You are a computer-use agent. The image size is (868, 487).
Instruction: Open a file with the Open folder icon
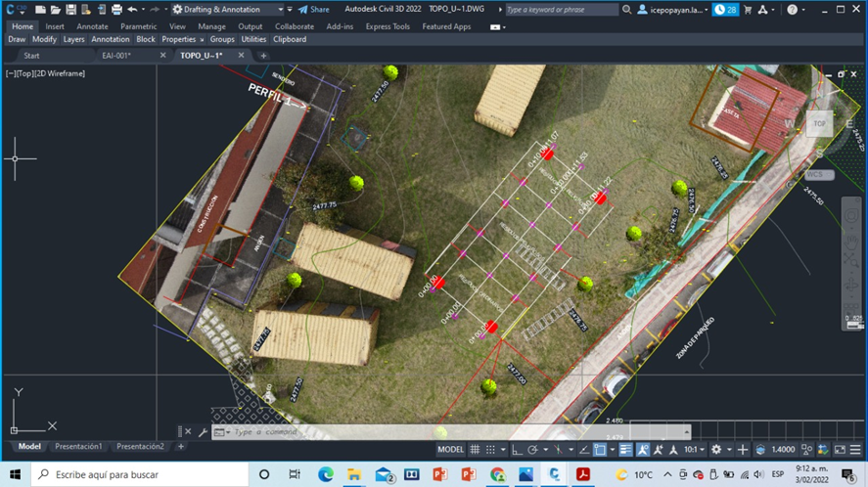[56, 10]
